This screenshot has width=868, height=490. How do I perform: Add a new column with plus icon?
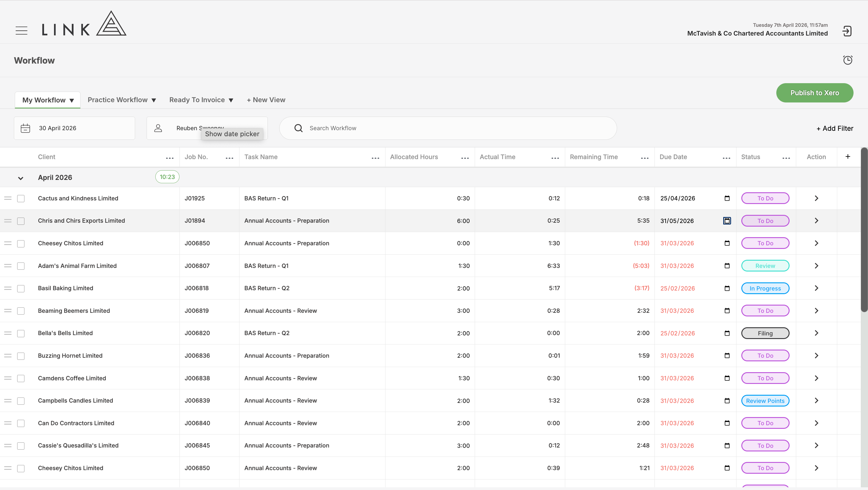848,157
